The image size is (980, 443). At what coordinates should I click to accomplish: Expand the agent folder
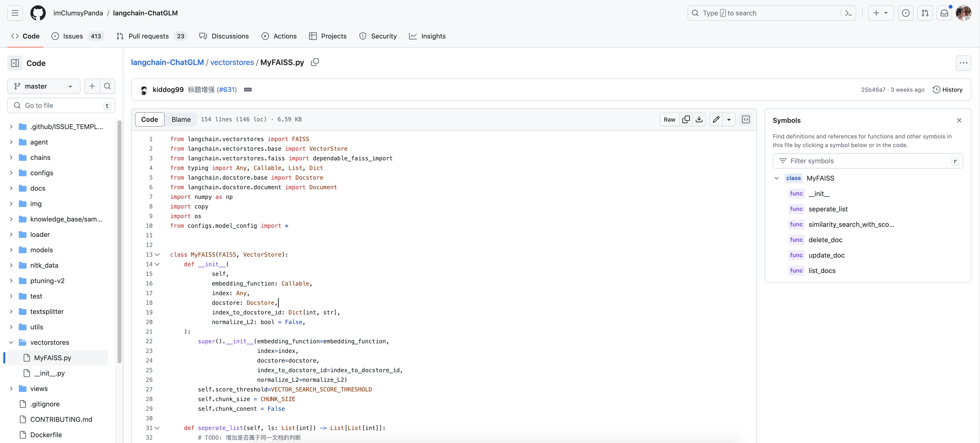[x=11, y=142]
